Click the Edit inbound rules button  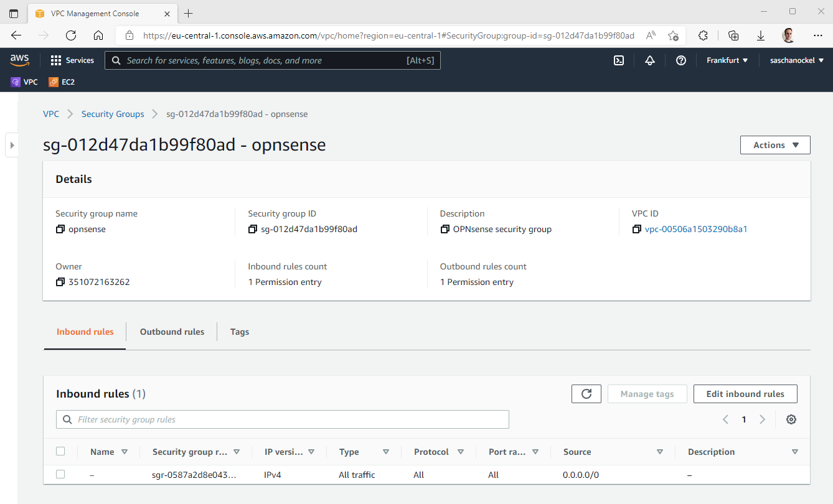click(745, 394)
